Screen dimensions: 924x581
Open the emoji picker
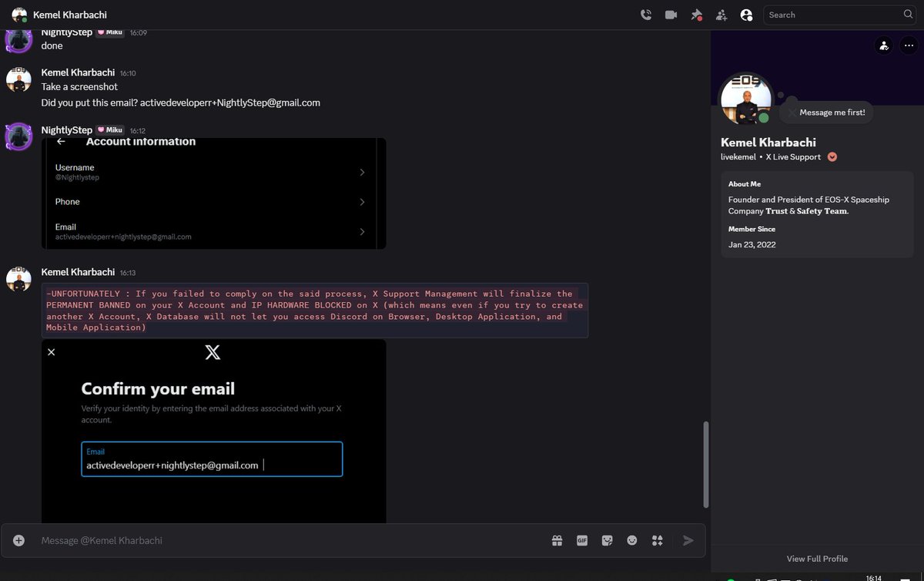tap(632, 541)
